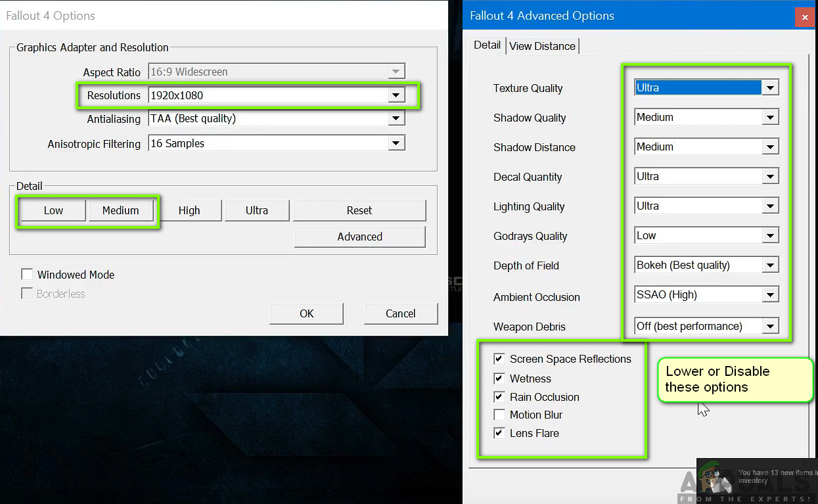Expand the Texture Quality dropdown

(x=770, y=87)
